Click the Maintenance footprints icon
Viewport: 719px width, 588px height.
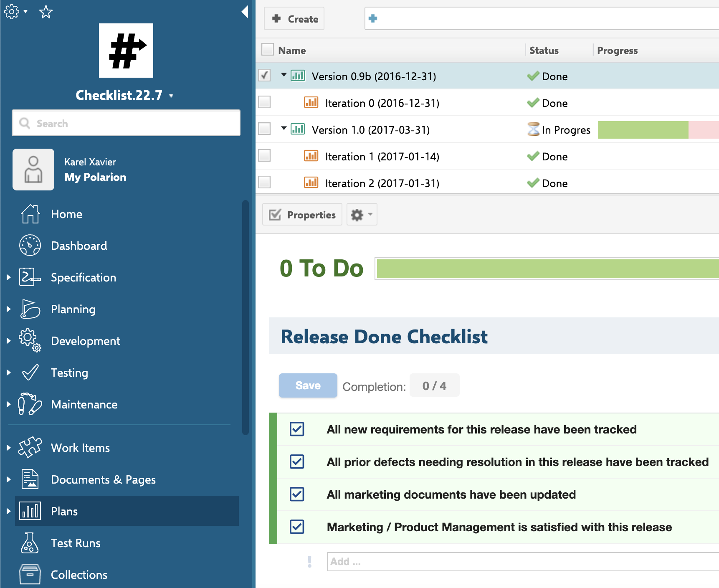coord(30,404)
